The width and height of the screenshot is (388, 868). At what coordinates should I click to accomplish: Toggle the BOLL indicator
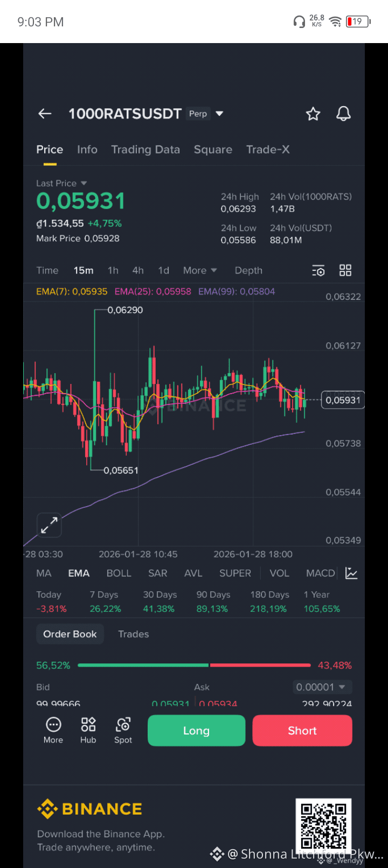(119, 573)
